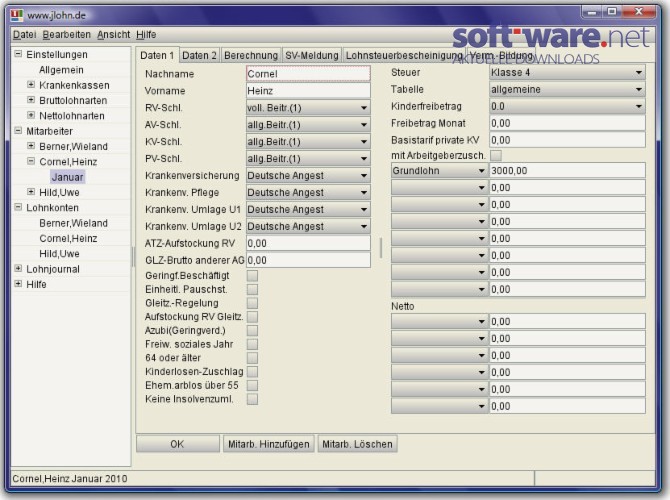Viewport: 670px width, 500px height.
Task: Check the Azubi(Geringverd.) checkbox
Action: point(253,330)
